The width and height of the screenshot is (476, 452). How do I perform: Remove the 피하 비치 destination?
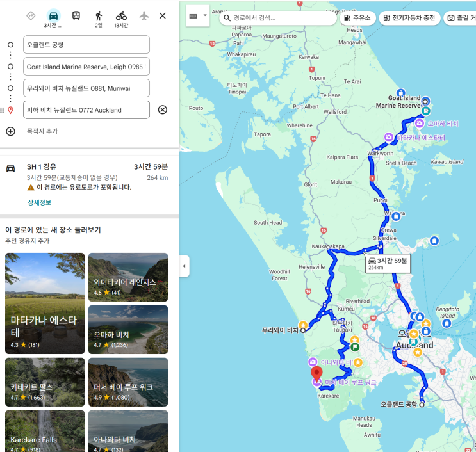pos(163,109)
